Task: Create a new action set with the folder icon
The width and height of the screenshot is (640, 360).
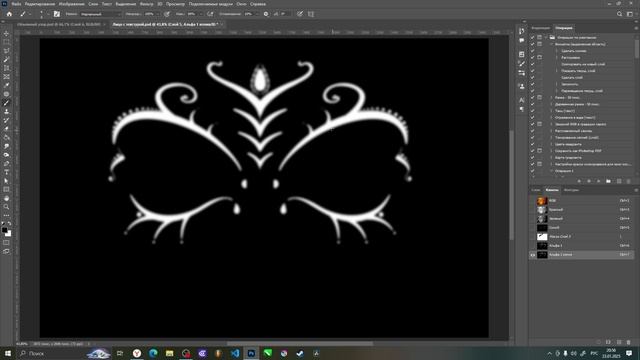Action: point(609,181)
